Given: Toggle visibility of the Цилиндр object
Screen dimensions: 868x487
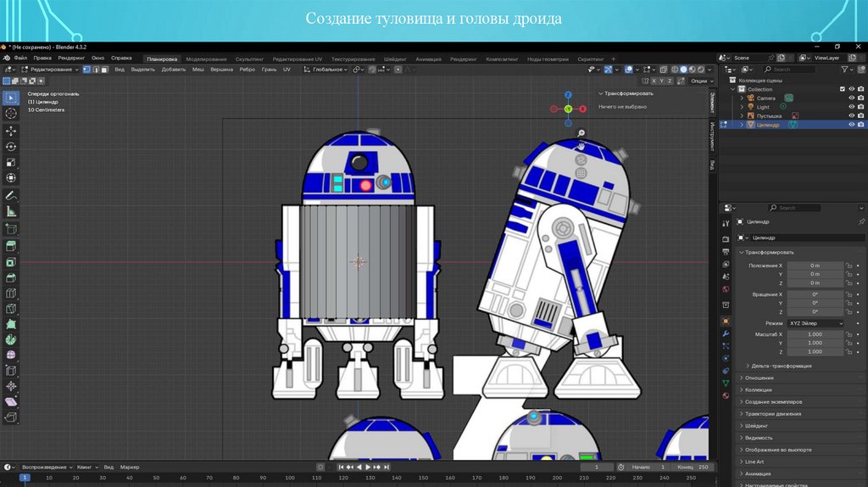Looking at the screenshot, I should 851,125.
